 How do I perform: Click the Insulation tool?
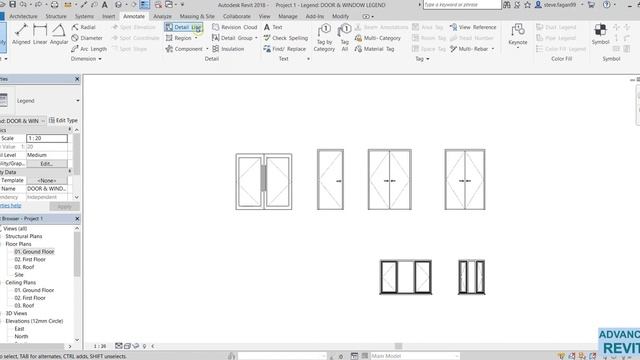[x=228, y=49]
